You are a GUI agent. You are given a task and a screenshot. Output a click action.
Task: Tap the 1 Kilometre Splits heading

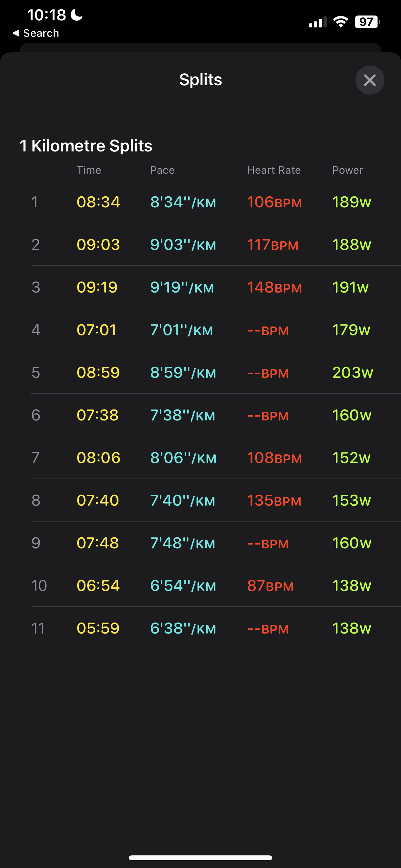86,146
